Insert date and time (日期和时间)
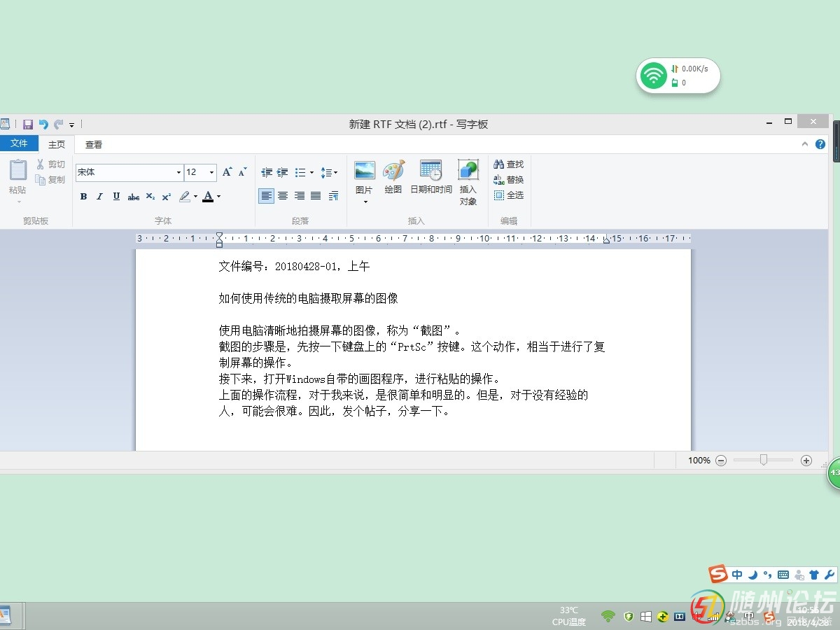Screen dimensions: 840x630 (x=430, y=177)
